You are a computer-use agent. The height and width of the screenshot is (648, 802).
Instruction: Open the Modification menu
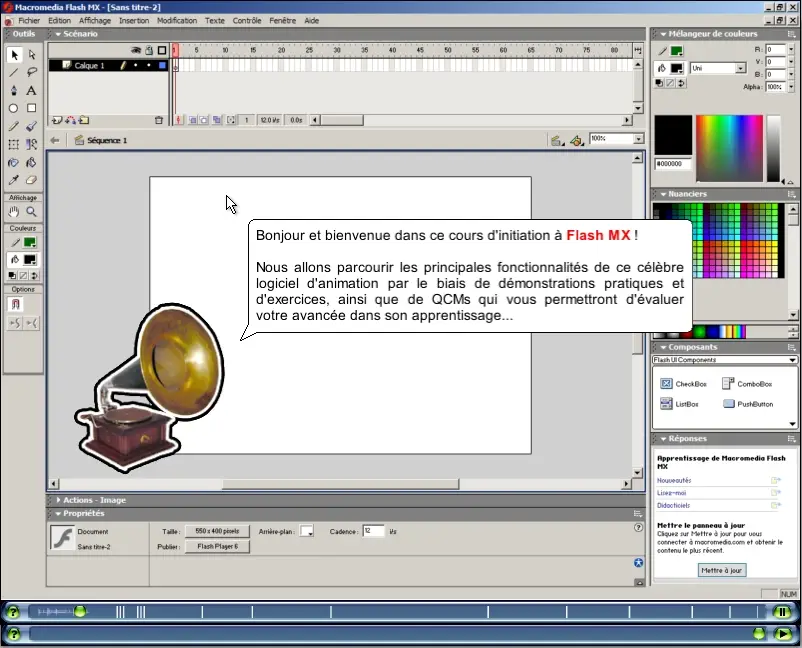pyautogui.click(x=177, y=20)
